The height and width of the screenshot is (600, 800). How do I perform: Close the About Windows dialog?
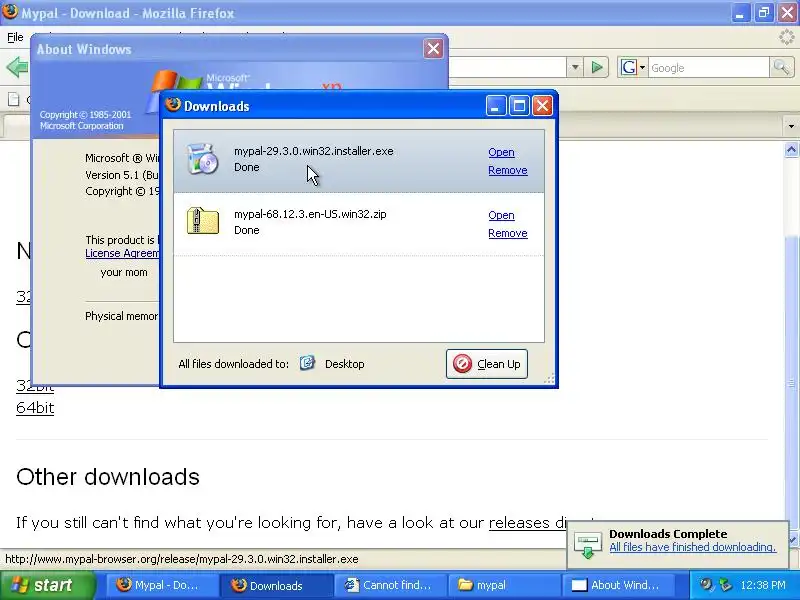pyautogui.click(x=433, y=49)
